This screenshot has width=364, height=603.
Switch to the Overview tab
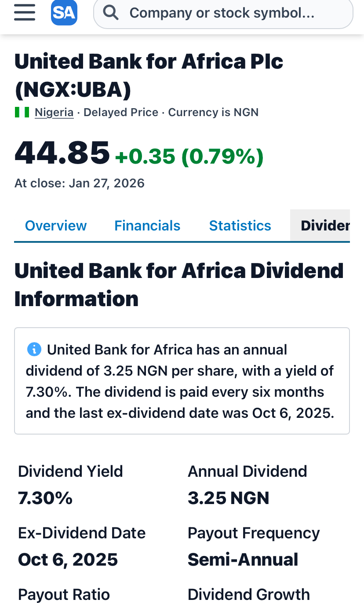click(x=56, y=226)
